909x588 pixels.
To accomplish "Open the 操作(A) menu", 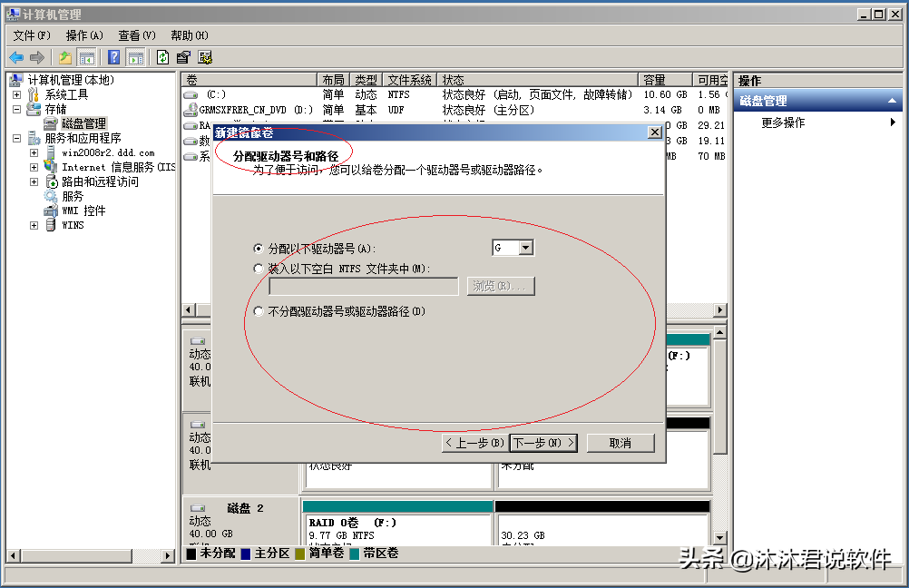I will coord(84,35).
